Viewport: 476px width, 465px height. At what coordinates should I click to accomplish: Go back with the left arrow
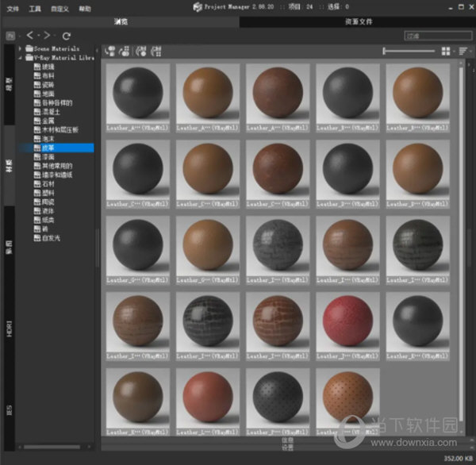(x=30, y=36)
